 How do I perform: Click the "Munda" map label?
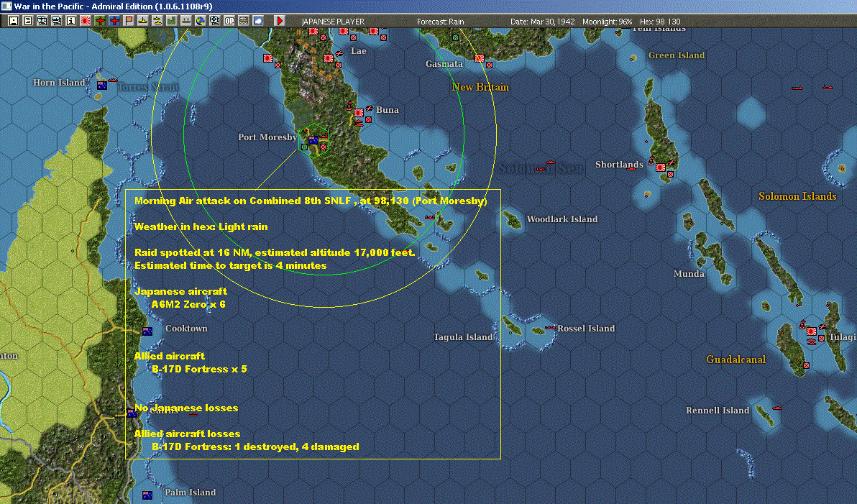tap(689, 273)
